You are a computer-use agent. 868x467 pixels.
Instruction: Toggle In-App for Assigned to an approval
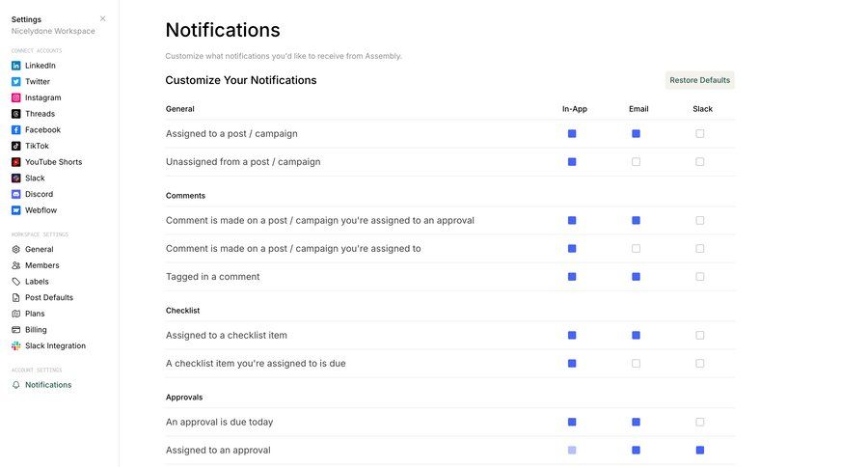point(572,450)
